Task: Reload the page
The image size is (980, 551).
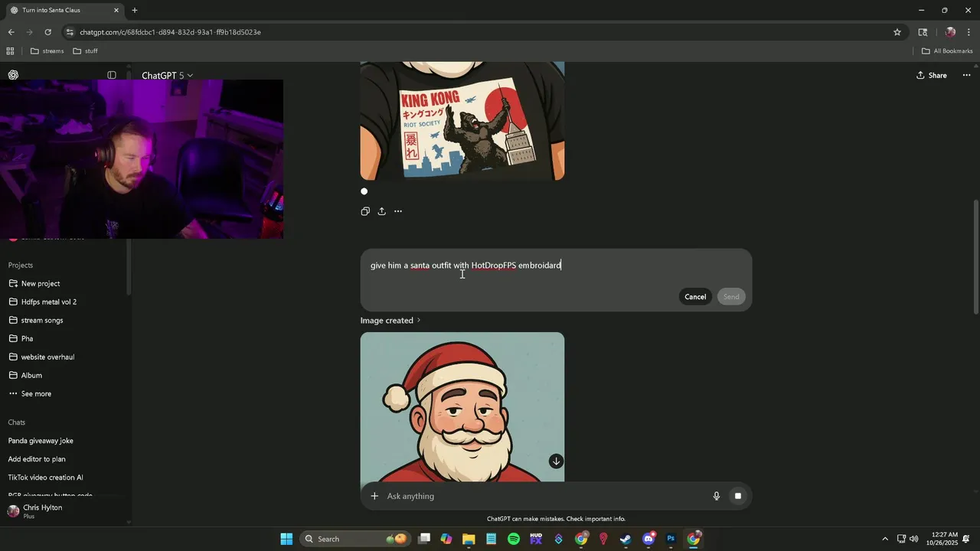Action: [x=48, y=32]
